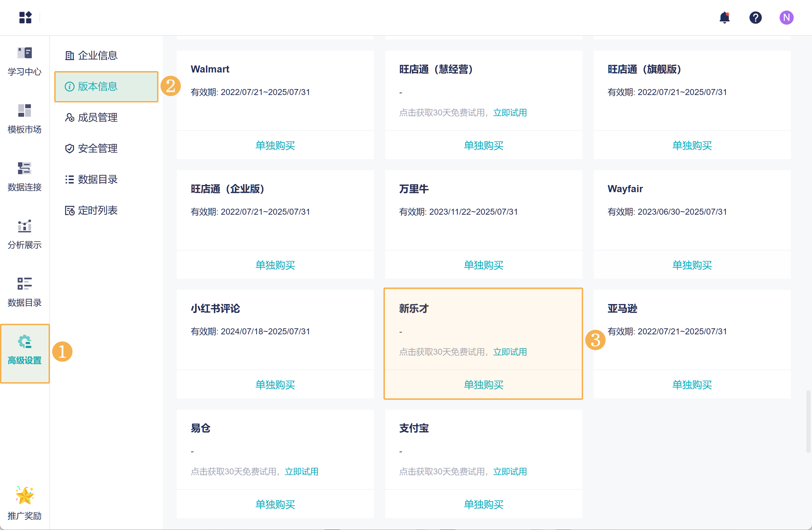Screen dimensions: 812x530
Task: Open the 定时列表 menu item
Action: pos(92,210)
